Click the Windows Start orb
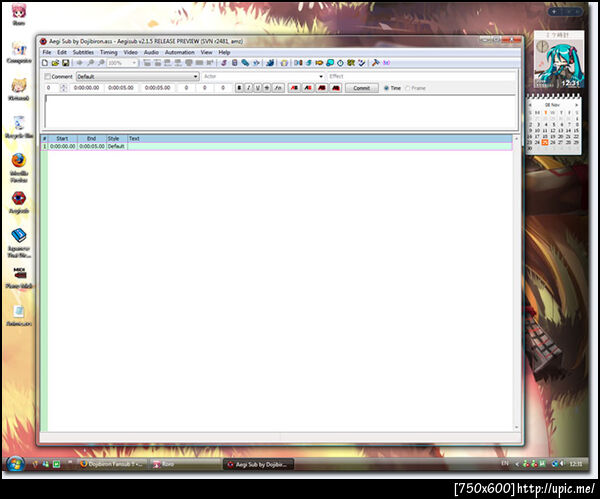Image resolution: width=600 pixels, height=499 pixels. (15, 464)
